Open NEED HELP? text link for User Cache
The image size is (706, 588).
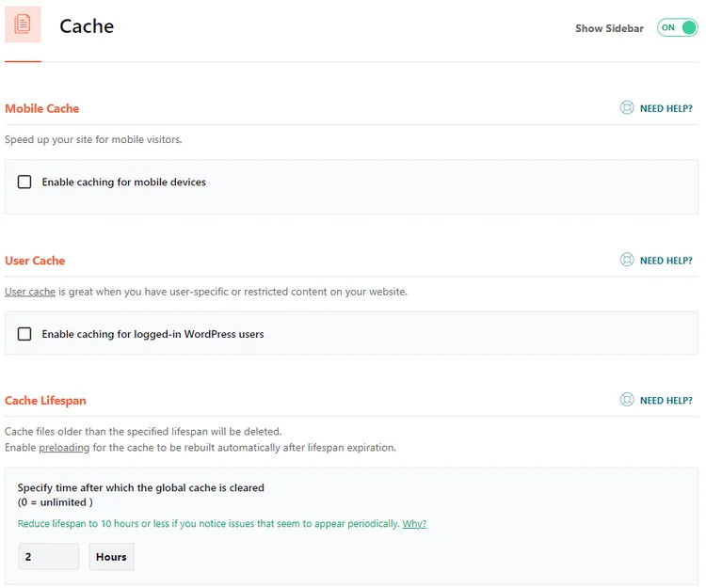pyautogui.click(x=666, y=261)
